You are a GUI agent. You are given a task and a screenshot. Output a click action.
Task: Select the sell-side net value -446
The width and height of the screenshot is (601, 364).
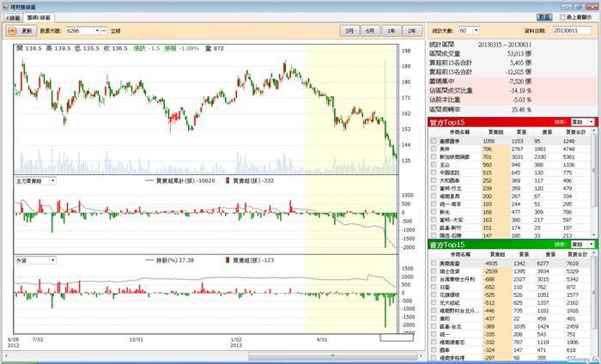(489, 311)
